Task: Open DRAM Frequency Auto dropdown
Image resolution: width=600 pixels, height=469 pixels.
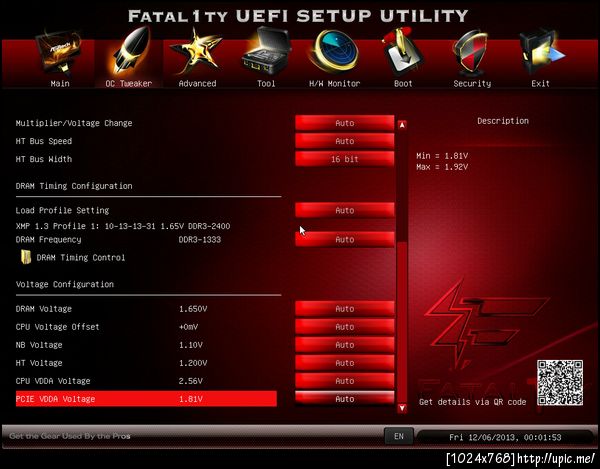Action: tap(344, 239)
